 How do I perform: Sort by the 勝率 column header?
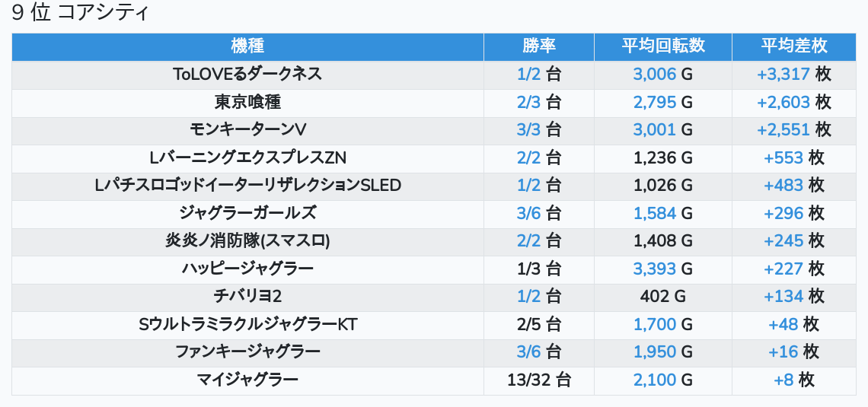539,46
